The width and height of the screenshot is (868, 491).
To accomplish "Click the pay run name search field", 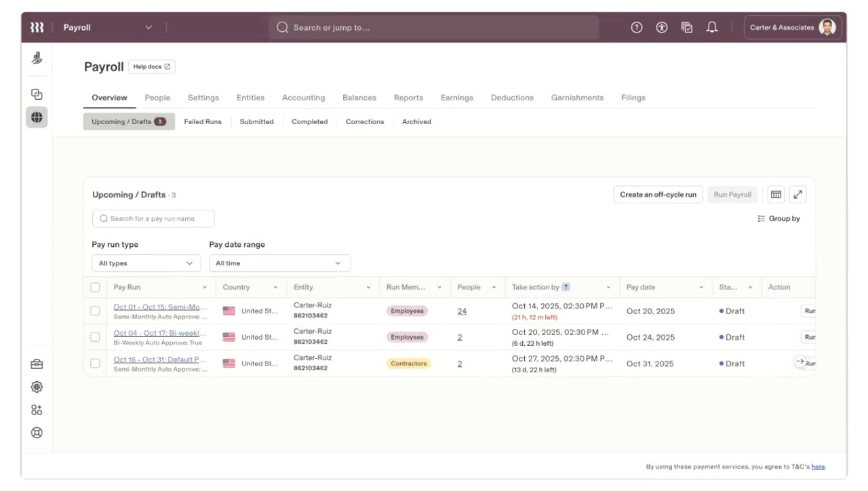I will (153, 218).
